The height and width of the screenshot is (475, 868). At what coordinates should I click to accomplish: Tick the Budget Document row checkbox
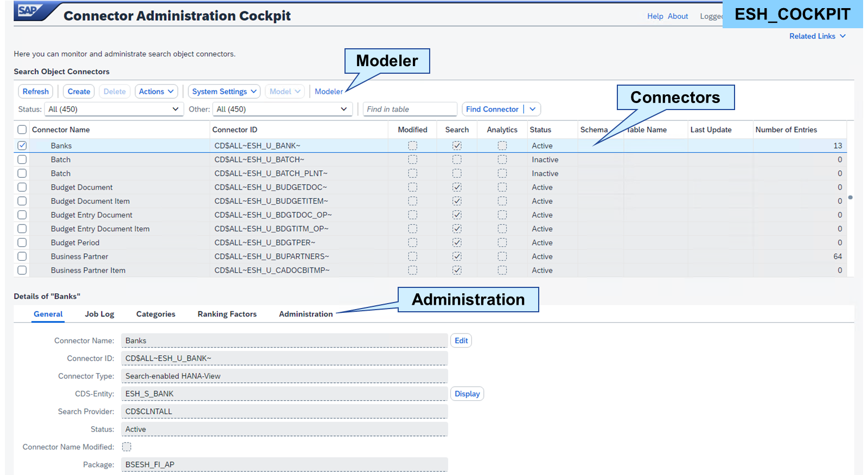click(x=22, y=187)
